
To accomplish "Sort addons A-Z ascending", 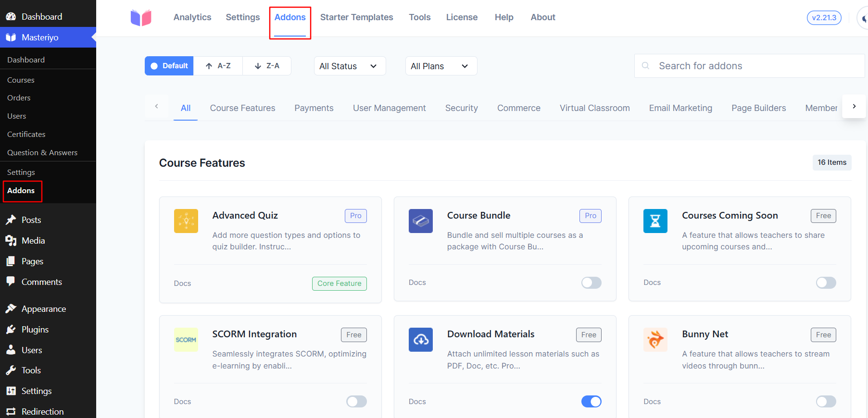I will pyautogui.click(x=218, y=66).
